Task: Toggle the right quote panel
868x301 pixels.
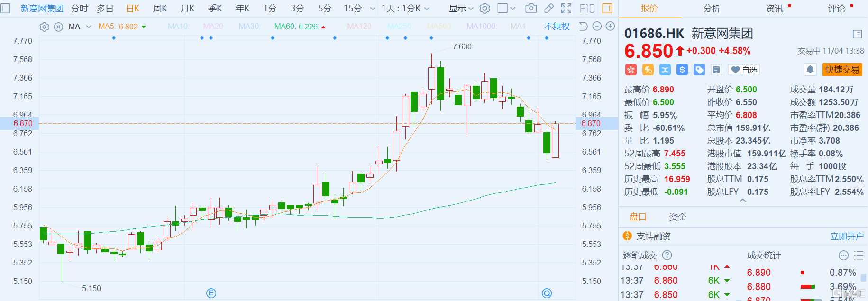Action: point(607,8)
